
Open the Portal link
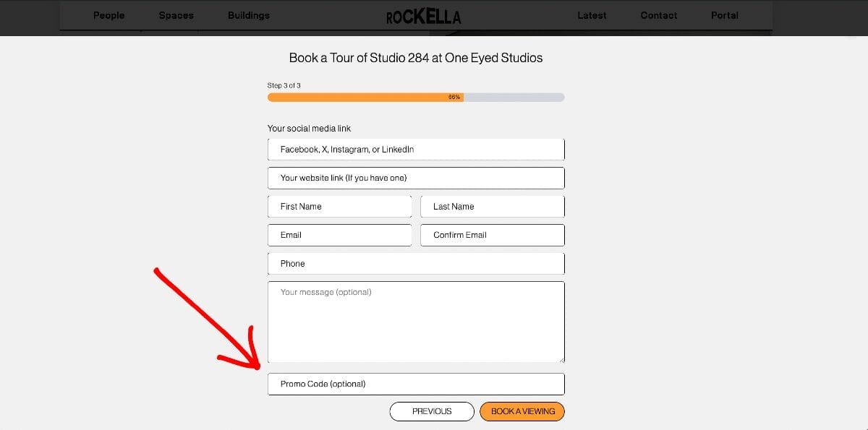point(724,15)
